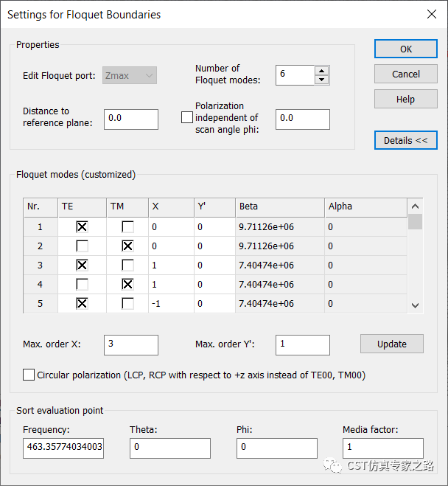Click the mode list scroll-down arrow
448x486 pixels.
tap(415, 305)
